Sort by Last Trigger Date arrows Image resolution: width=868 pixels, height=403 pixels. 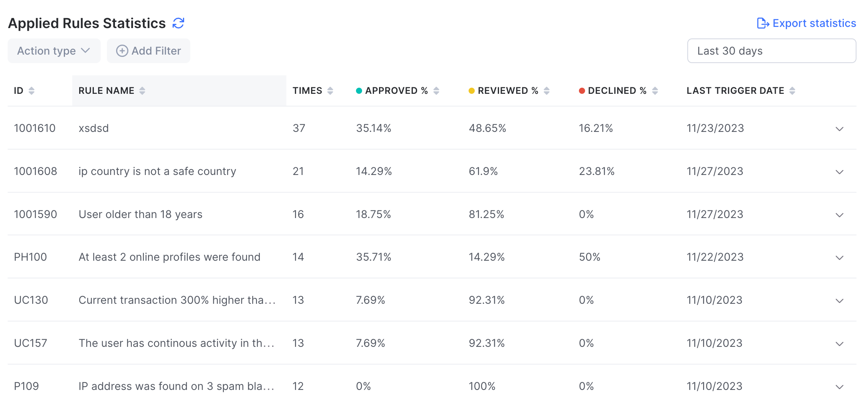pyautogui.click(x=792, y=91)
